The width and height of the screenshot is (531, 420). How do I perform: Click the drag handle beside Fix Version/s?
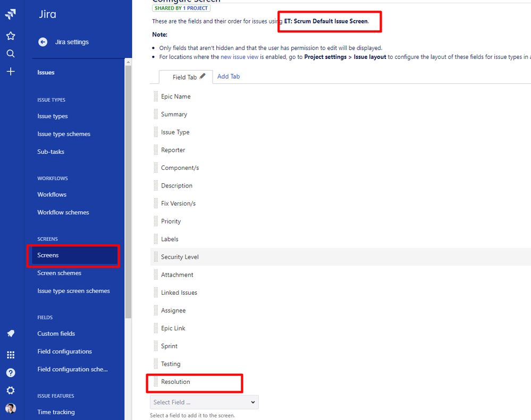point(156,203)
